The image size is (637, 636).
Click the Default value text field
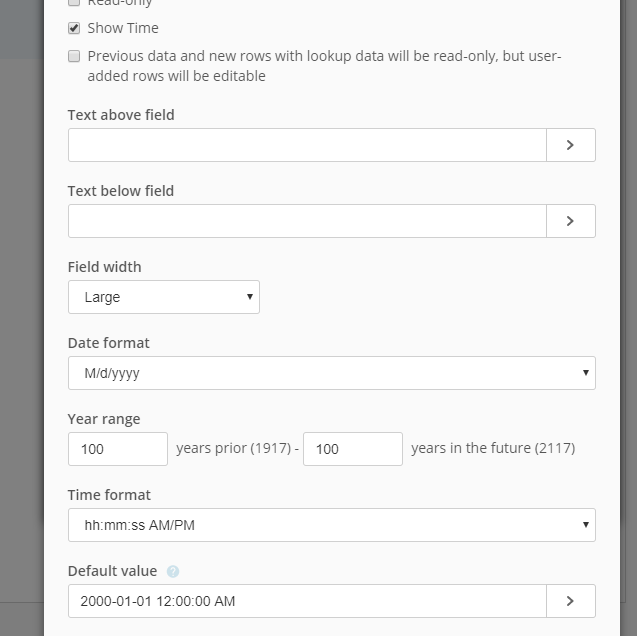307,601
